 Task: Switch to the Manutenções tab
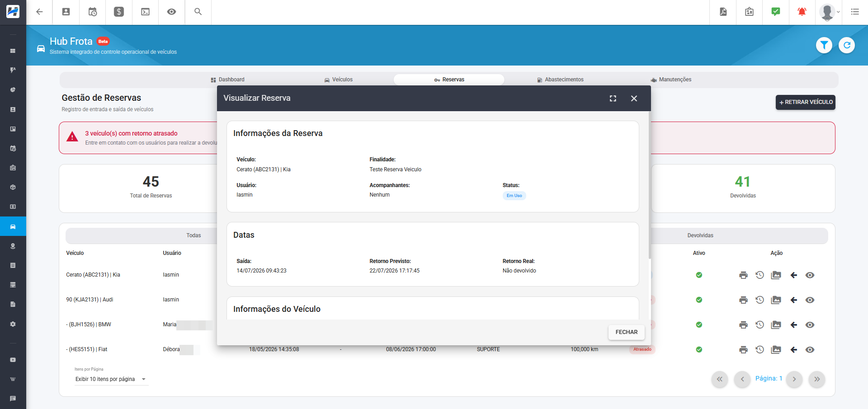pyautogui.click(x=671, y=80)
